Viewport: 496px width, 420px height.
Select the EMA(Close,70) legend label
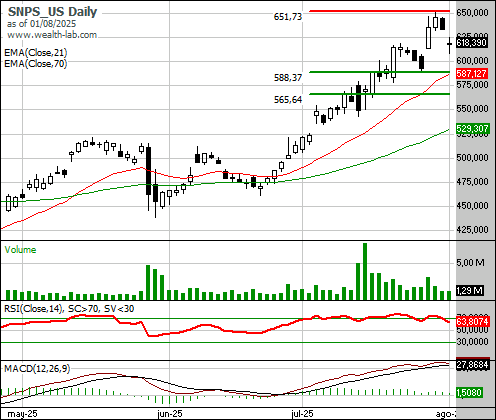pyautogui.click(x=36, y=63)
